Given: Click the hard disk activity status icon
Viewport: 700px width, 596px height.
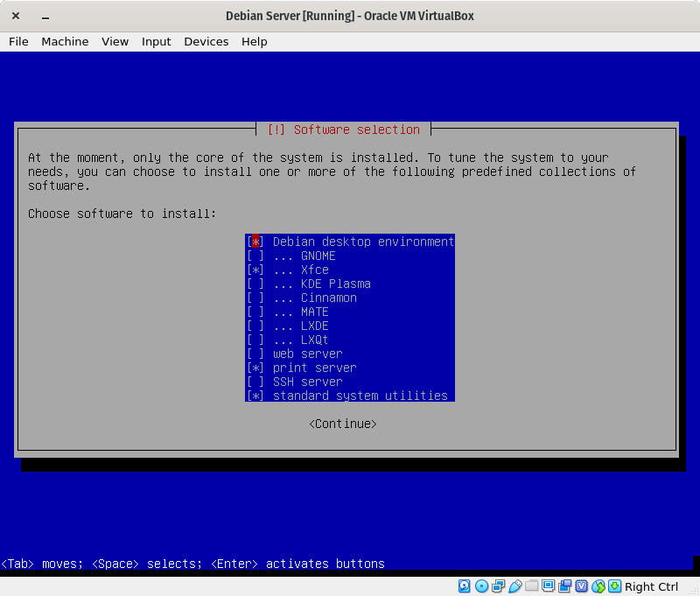Looking at the screenshot, I should click(x=465, y=586).
